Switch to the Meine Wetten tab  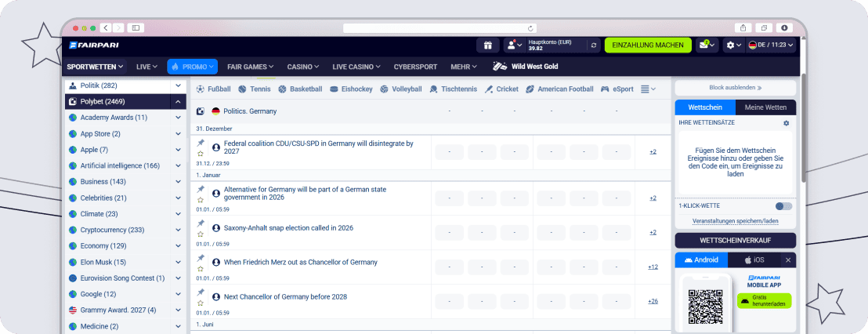(765, 107)
